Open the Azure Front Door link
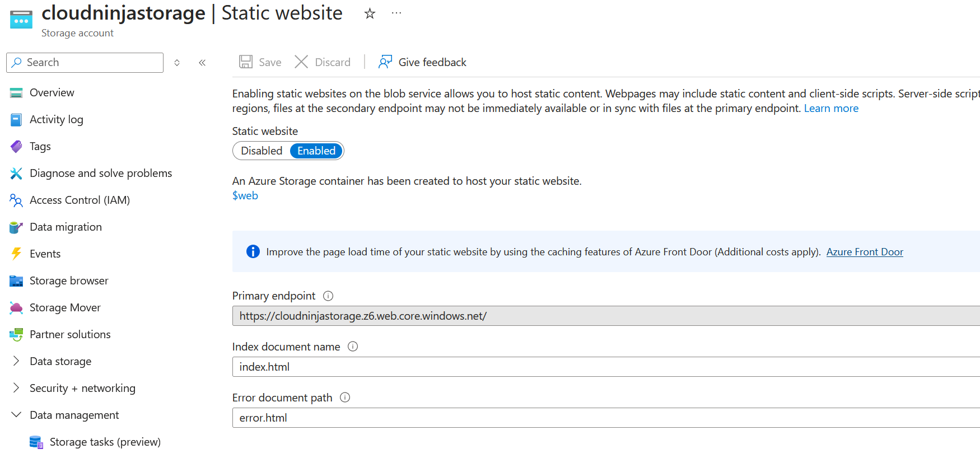 [865, 252]
